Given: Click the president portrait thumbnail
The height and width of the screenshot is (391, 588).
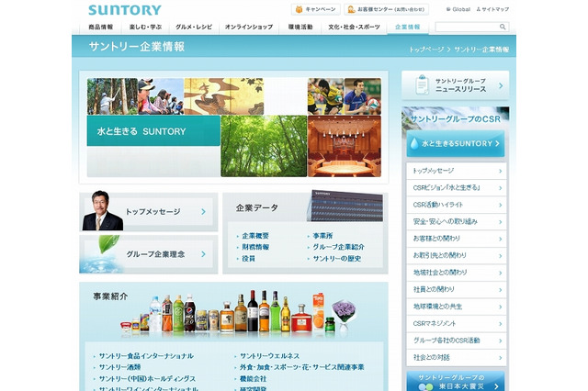Looking at the screenshot, I should point(101,211).
